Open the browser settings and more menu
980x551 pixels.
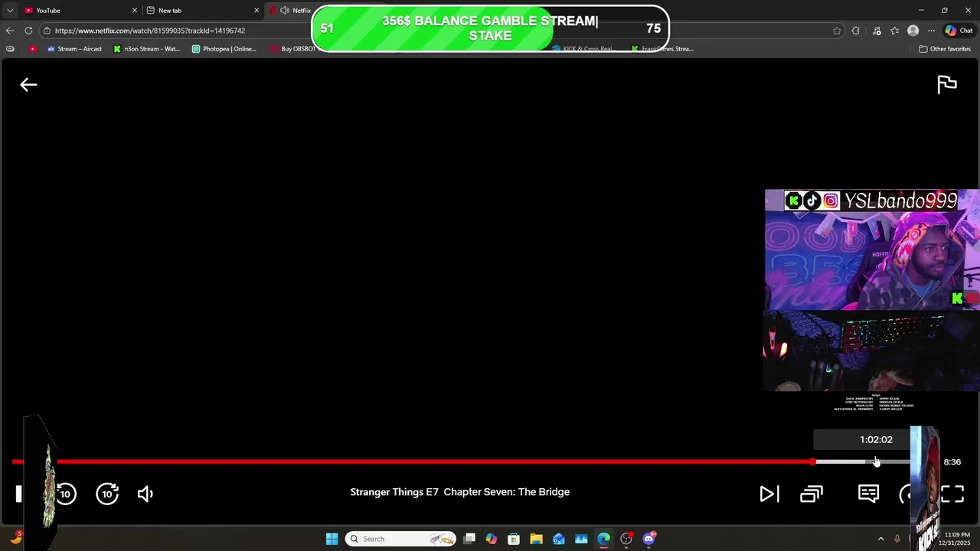(x=931, y=31)
